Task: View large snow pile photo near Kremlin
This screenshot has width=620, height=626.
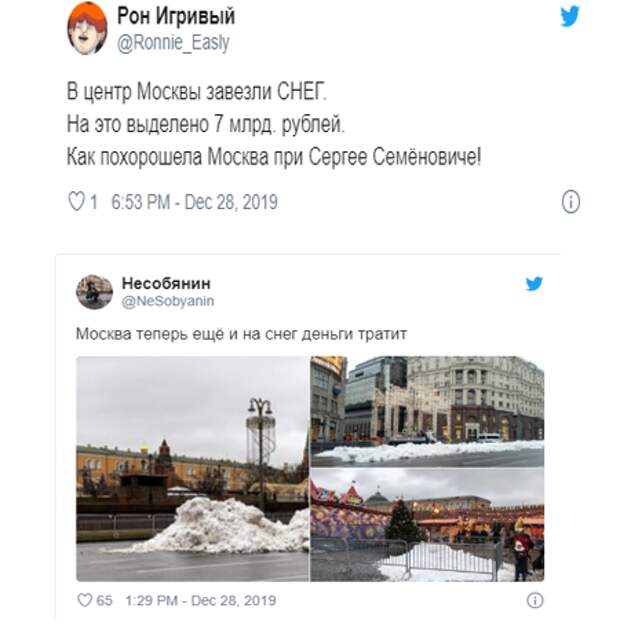Action: [192, 468]
